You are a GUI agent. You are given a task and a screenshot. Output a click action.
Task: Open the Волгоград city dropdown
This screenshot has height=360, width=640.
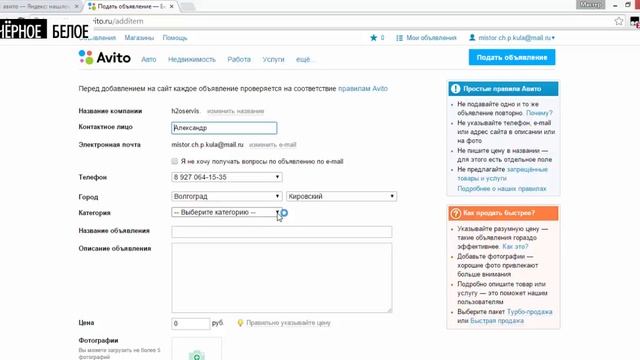coord(227,196)
